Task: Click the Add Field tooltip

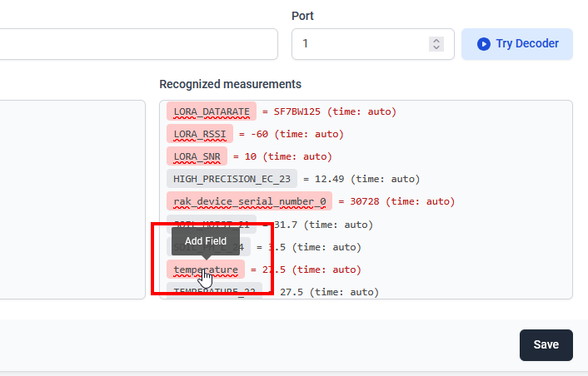Action: point(205,241)
